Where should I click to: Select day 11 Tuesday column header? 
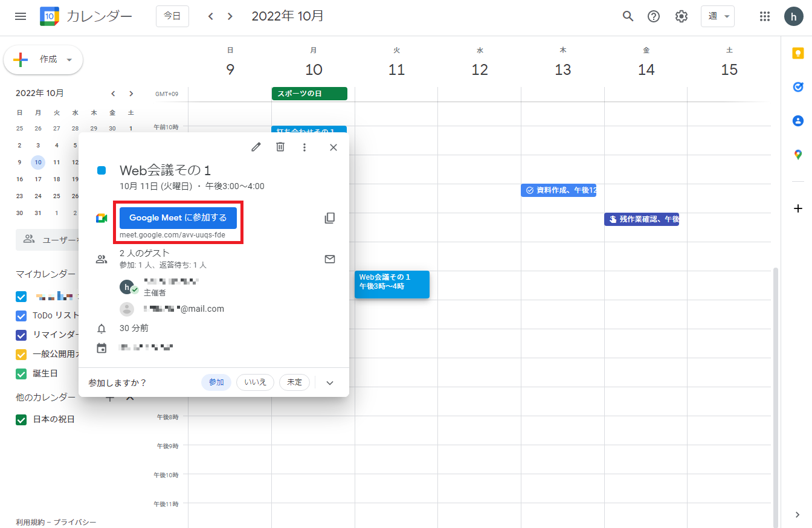396,69
